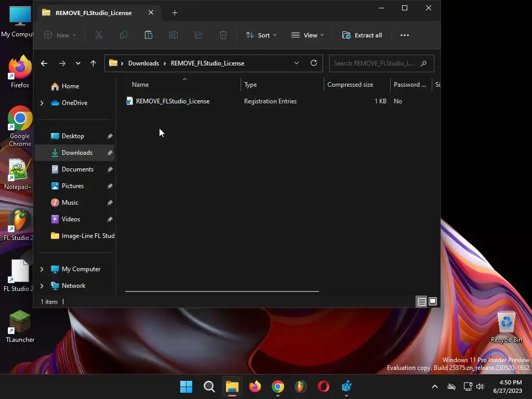The height and width of the screenshot is (399, 532).
Task: Open the network status tray icon
Action: pos(468,387)
